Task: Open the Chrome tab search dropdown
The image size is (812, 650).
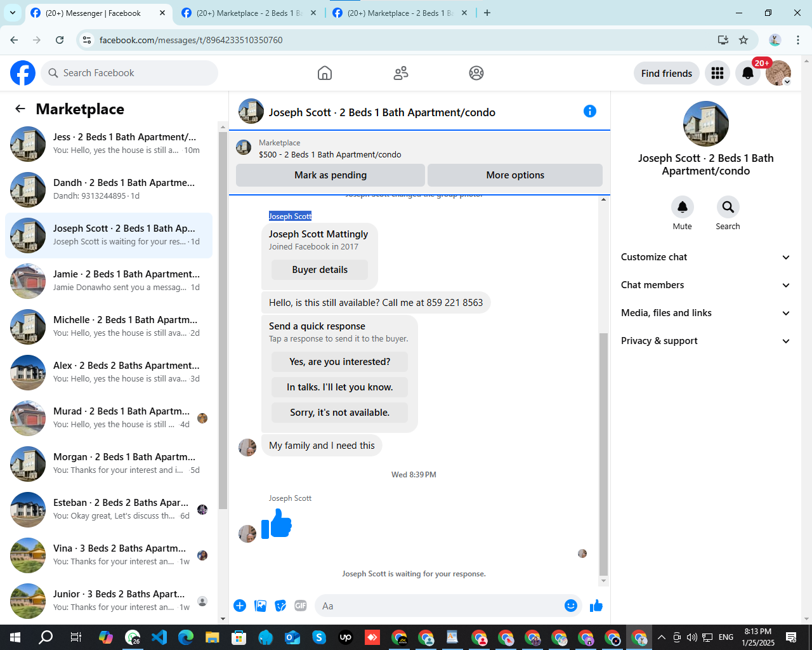Action: pyautogui.click(x=12, y=13)
